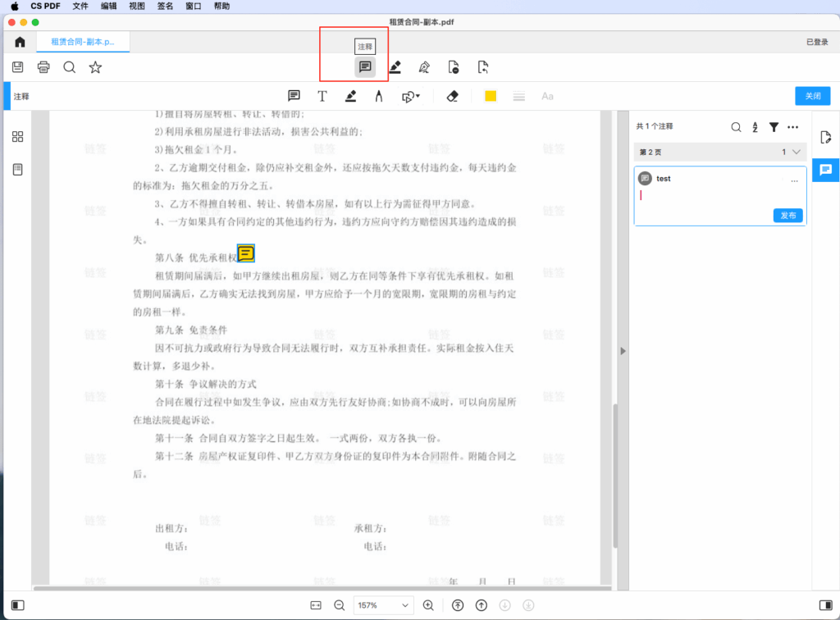The height and width of the screenshot is (620, 840).
Task: Toggle the left sidebar panel button
Action: pyautogui.click(x=18, y=605)
